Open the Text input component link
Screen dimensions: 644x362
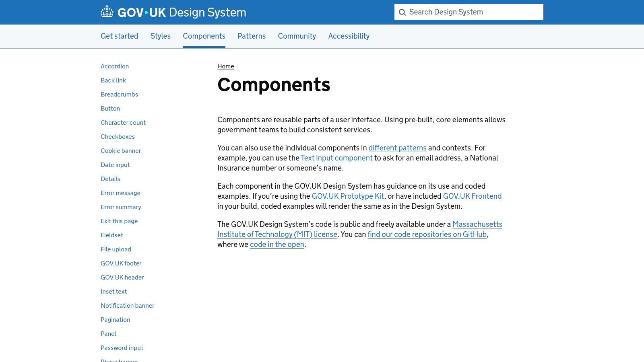(x=336, y=158)
